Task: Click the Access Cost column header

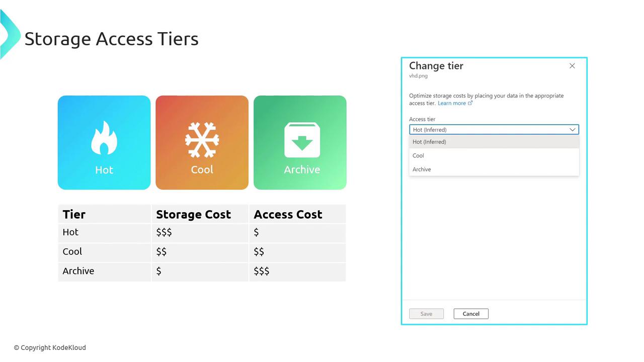Action: [288, 214]
